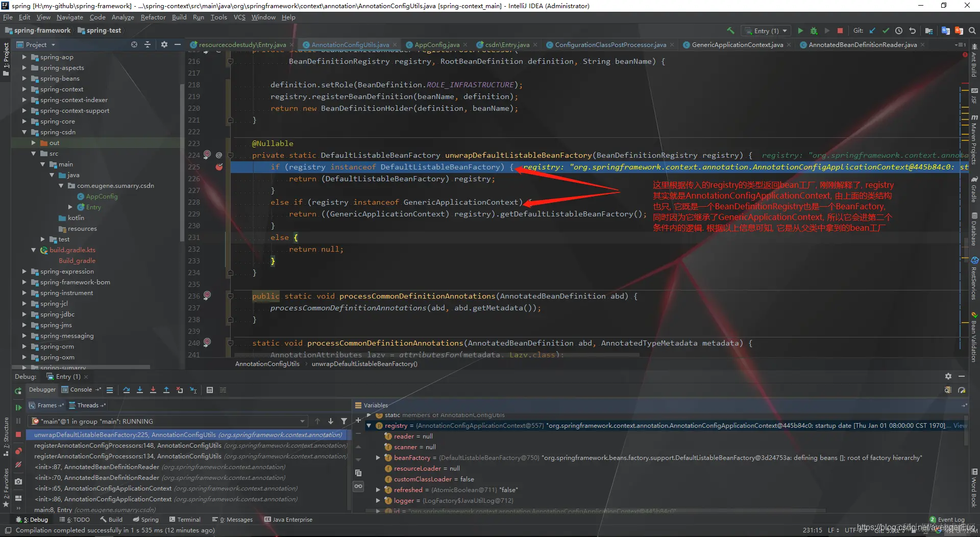Open the main thread selector dropdown
The image size is (980, 537).
[169, 421]
